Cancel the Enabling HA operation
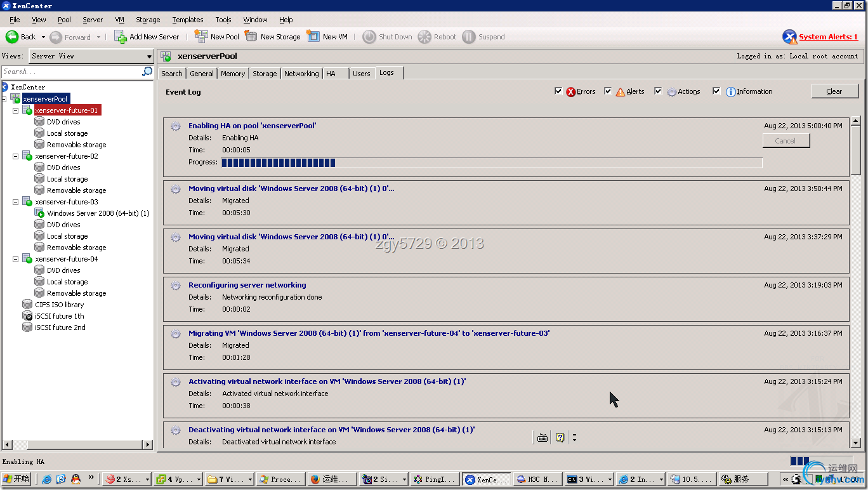The image size is (868, 490). click(786, 141)
